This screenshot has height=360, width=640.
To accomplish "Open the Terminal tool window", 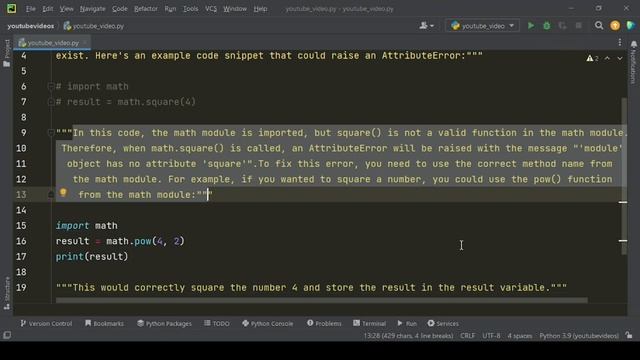I will pos(369,323).
